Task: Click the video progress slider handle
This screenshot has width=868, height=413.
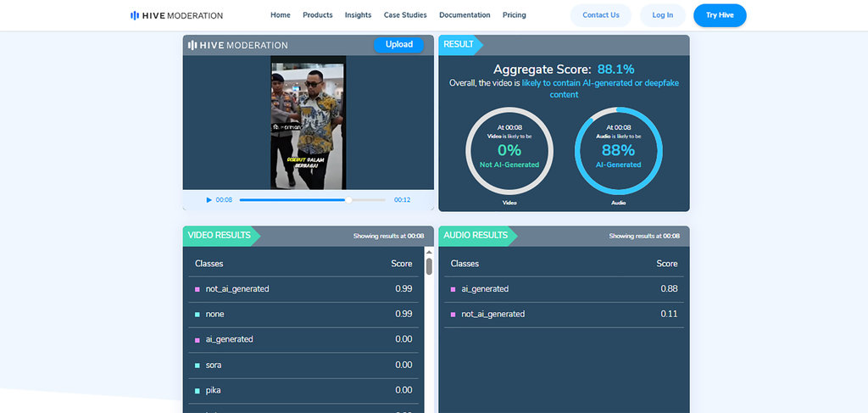Action: pos(348,200)
